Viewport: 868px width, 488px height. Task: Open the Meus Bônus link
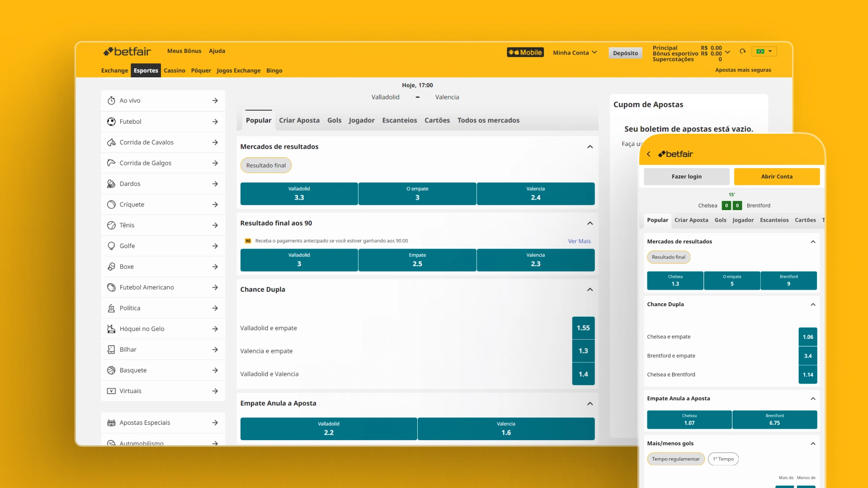tap(184, 51)
